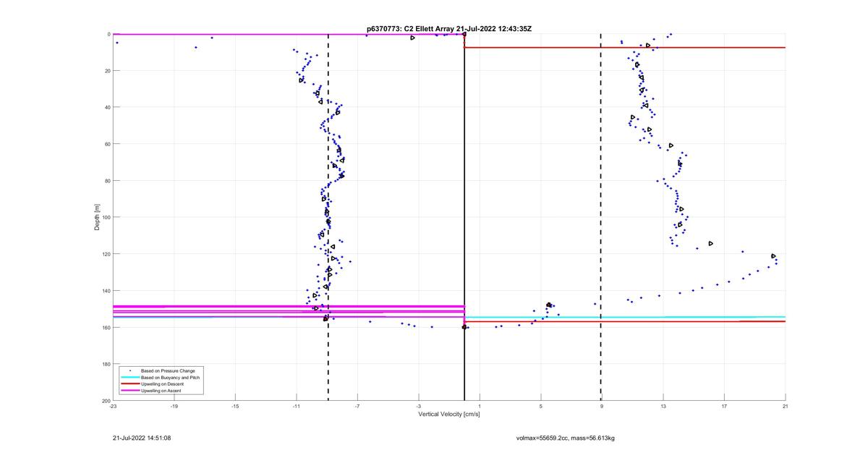The width and height of the screenshot is (868, 450).
Task: Click the 'volmax=55659.2cc, mass=56.613kg' footer text
Action: pos(565,438)
